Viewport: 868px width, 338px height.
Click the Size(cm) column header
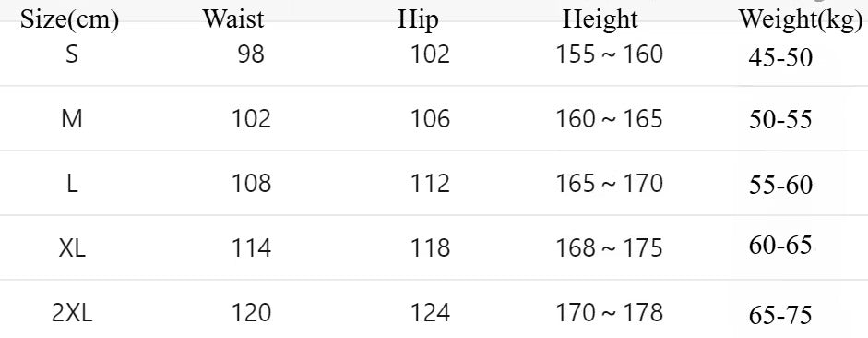[69, 20]
